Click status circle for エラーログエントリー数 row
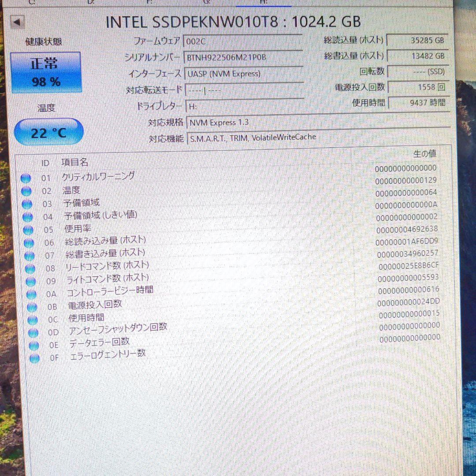476x476 pixels. (34, 358)
